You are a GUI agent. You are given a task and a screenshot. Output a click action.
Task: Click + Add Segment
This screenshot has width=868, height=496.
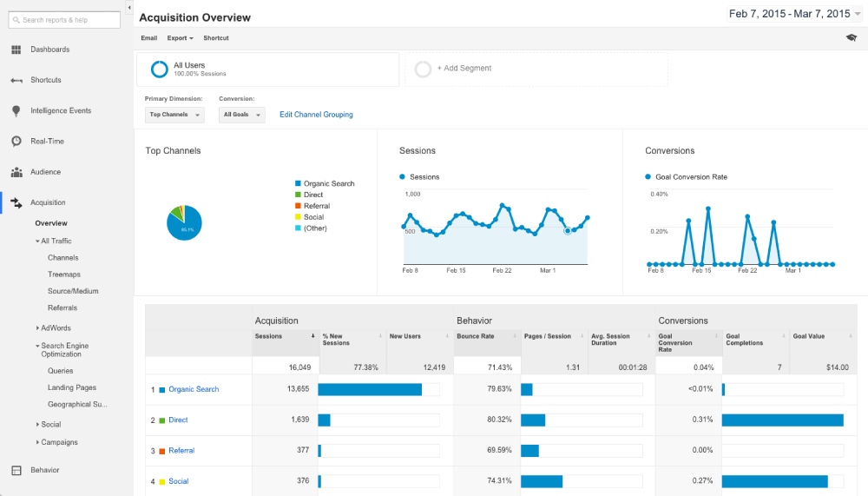464,68
